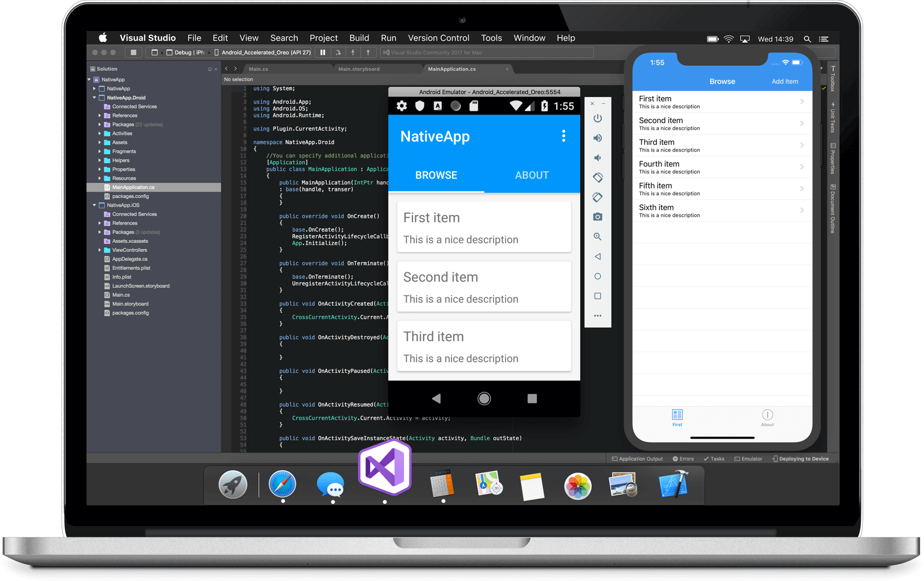Expand Droid Packages (22 updates) folder

pyautogui.click(x=100, y=124)
